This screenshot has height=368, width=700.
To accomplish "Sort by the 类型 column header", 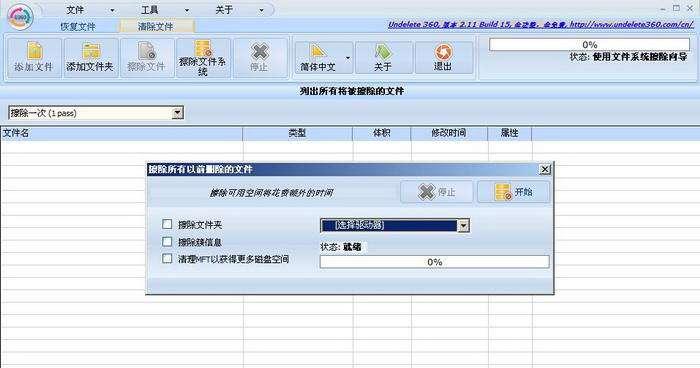I will click(x=298, y=133).
